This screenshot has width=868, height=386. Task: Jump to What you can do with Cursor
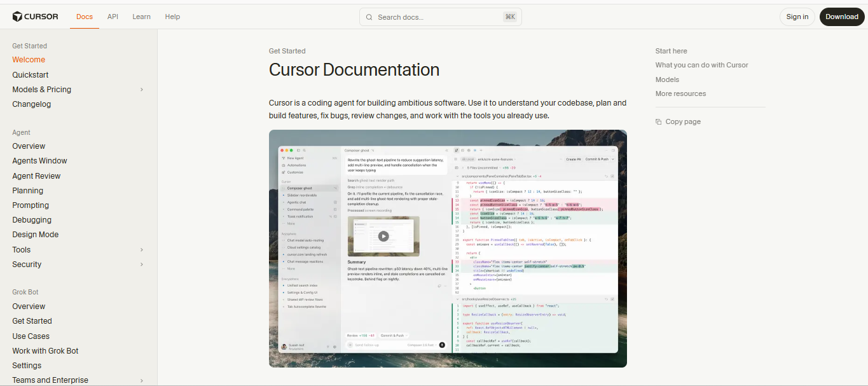pyautogui.click(x=702, y=65)
